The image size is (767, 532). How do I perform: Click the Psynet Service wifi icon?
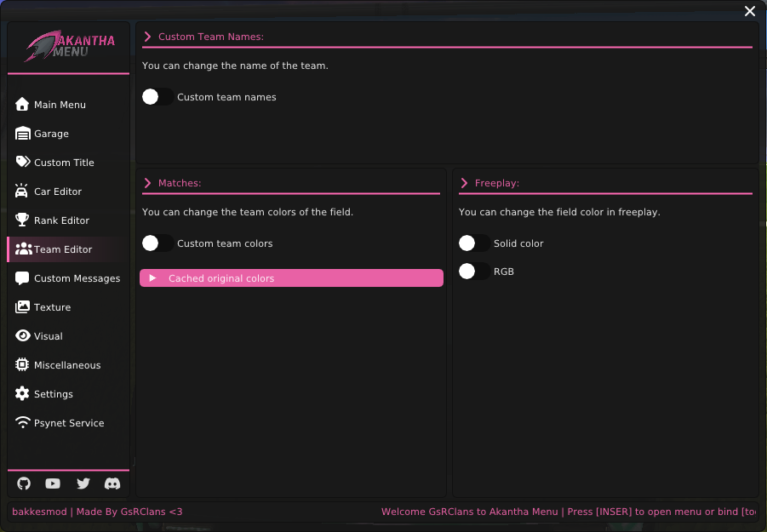pos(22,423)
